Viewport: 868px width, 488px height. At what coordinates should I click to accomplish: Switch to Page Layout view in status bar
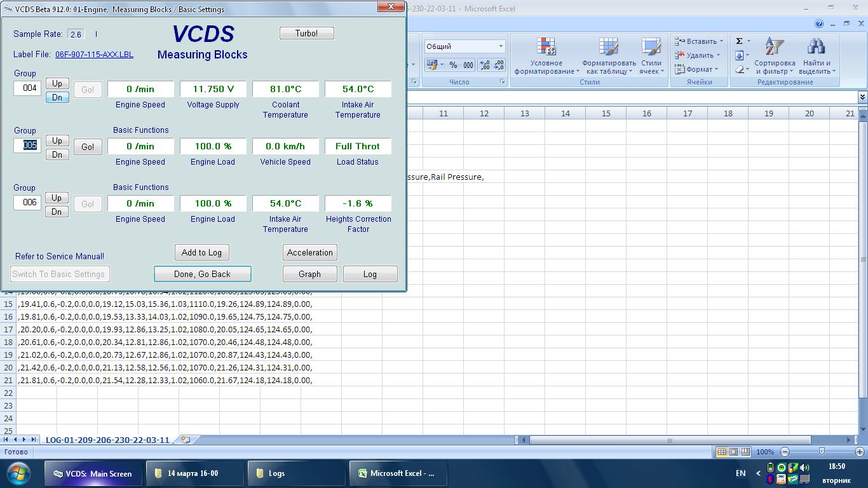click(x=734, y=452)
